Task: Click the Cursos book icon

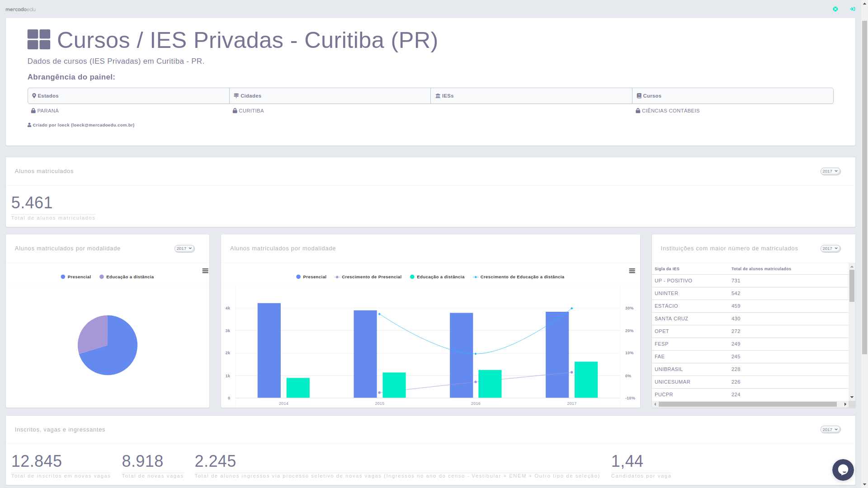Action: [639, 96]
